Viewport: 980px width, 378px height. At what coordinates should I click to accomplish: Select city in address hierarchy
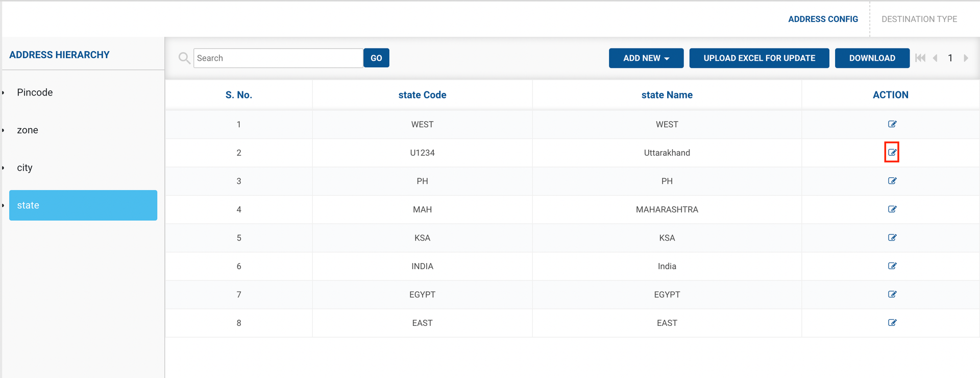click(24, 168)
